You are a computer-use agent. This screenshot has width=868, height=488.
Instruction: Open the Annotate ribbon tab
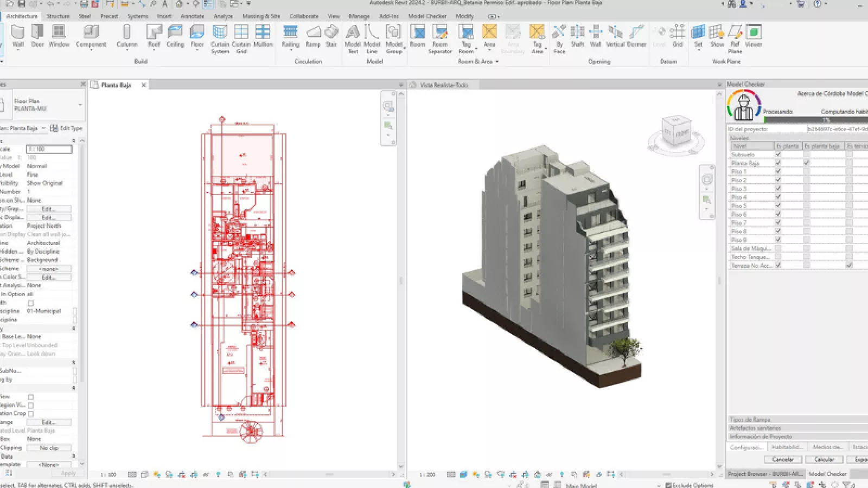[x=192, y=16]
